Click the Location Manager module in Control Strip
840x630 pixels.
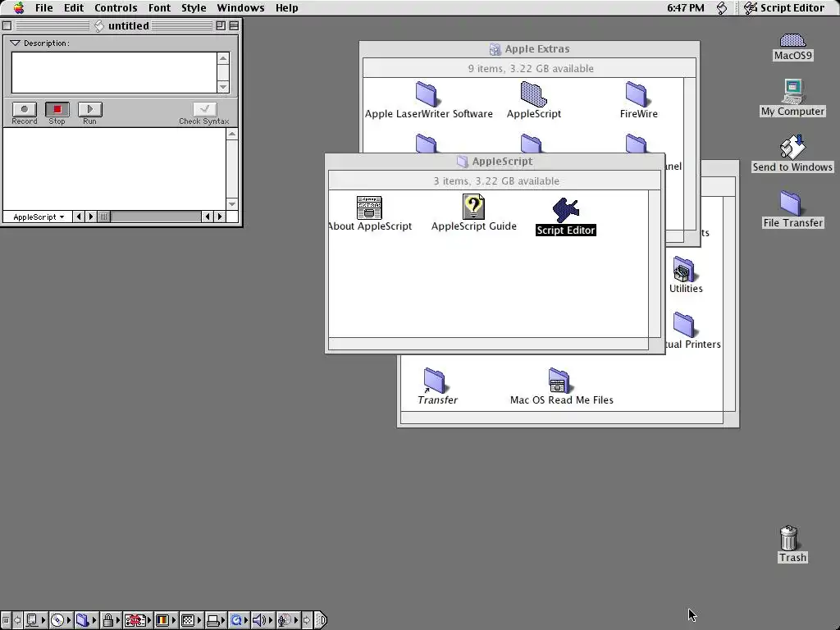coord(138,620)
